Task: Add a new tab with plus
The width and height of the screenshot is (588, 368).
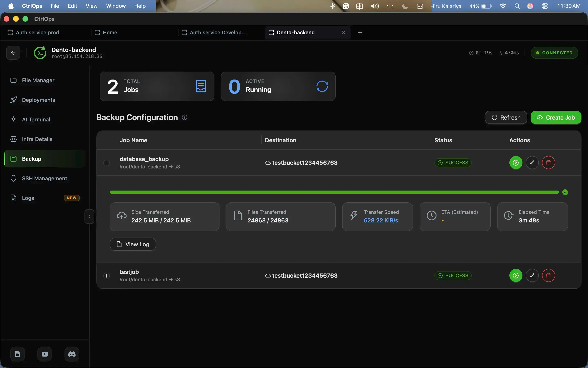Action: pos(360,33)
